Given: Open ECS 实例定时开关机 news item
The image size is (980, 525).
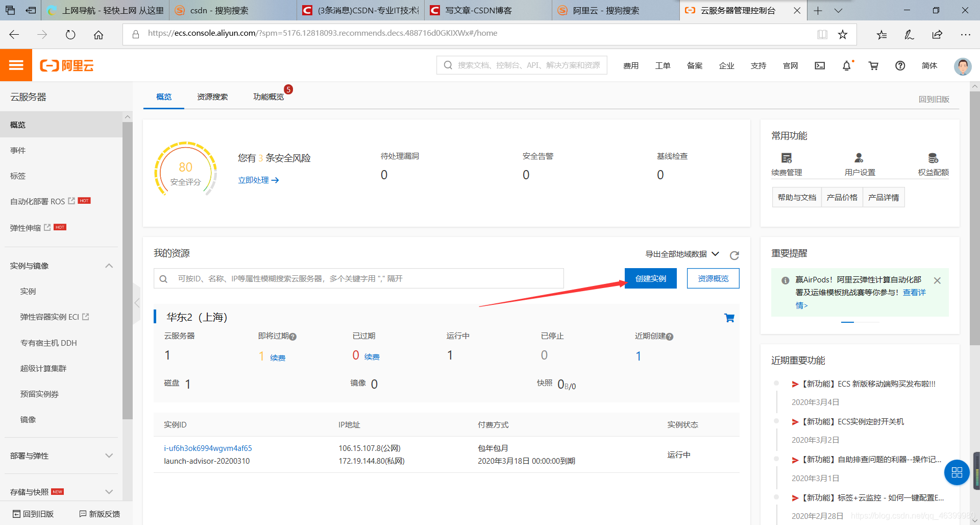Looking at the screenshot, I should (x=847, y=421).
